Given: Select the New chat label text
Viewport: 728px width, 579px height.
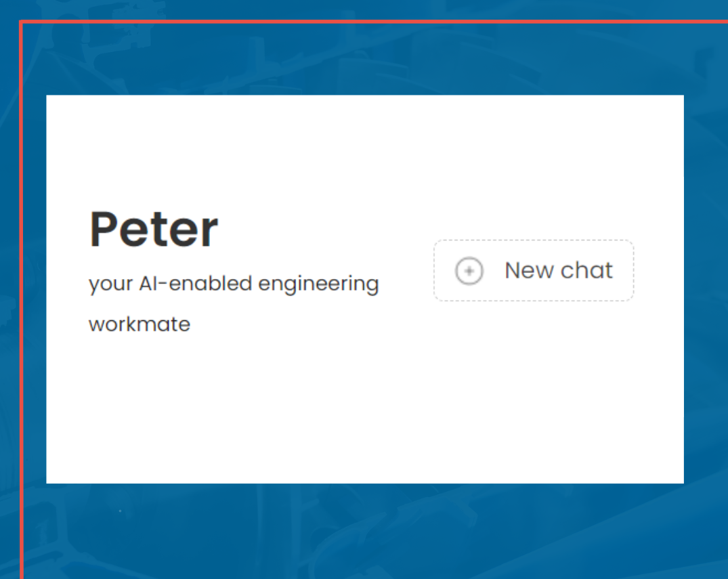Looking at the screenshot, I should tap(559, 270).
